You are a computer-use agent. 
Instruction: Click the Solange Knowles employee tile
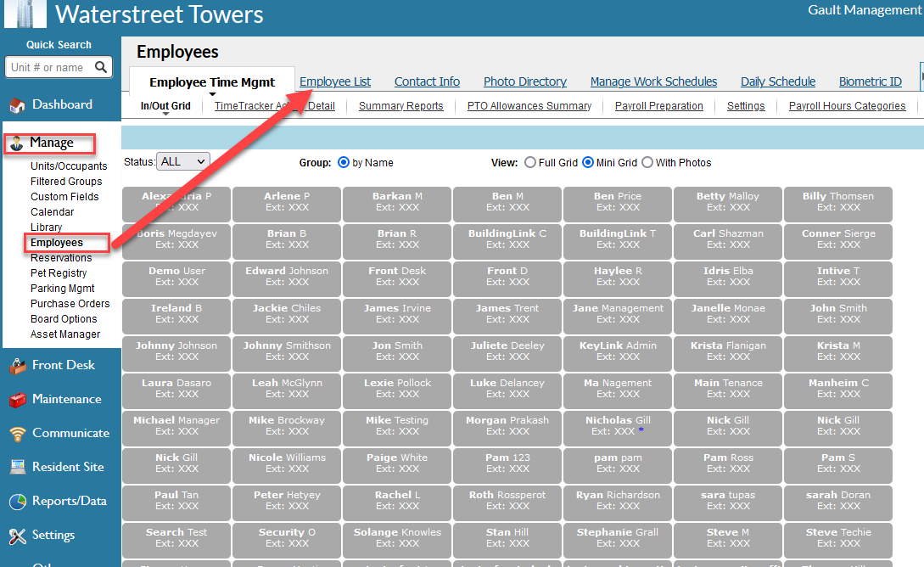click(x=397, y=540)
